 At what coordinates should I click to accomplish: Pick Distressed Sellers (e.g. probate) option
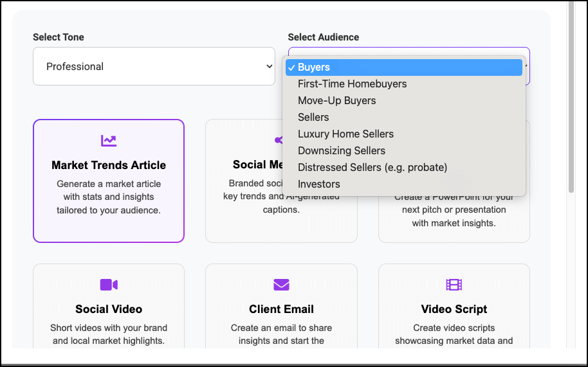[372, 168]
